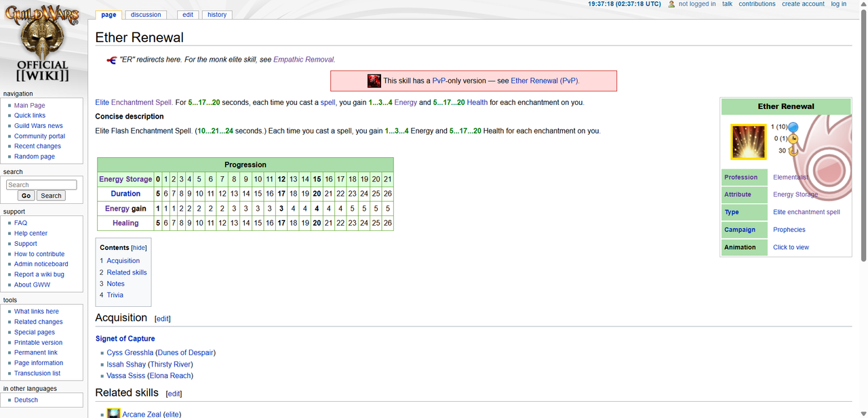The height and width of the screenshot is (418, 868).
Task: Open Related changes tool
Action: [39, 322]
